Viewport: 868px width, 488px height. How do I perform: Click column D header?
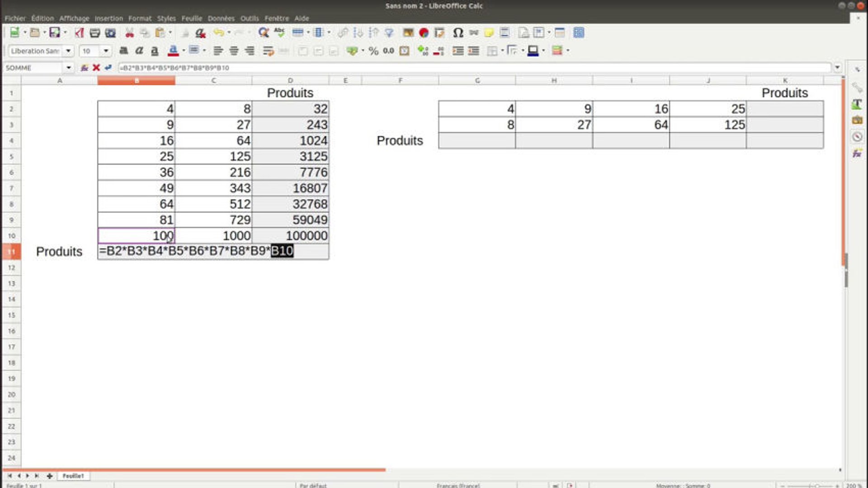(x=290, y=80)
